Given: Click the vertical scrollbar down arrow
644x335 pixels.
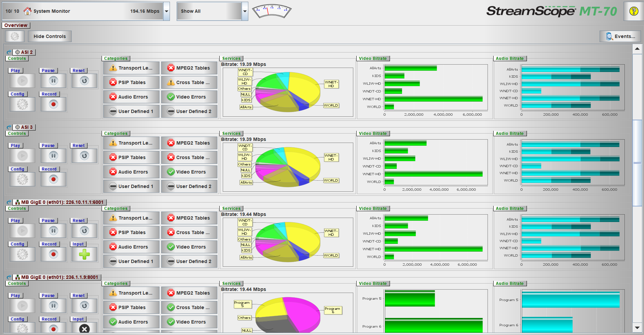Looking at the screenshot, I should coord(637,327).
